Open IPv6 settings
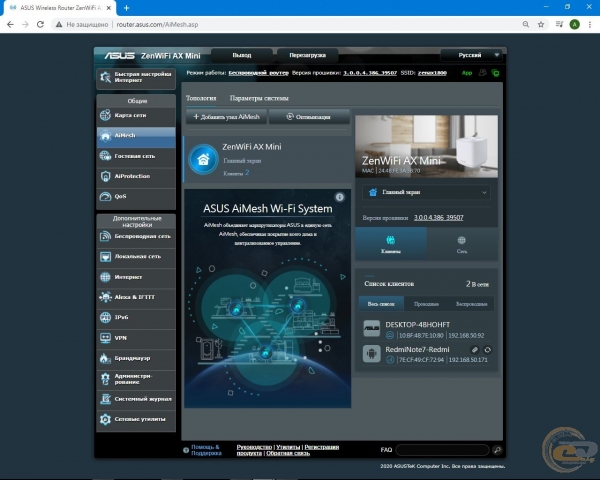 pos(136,317)
